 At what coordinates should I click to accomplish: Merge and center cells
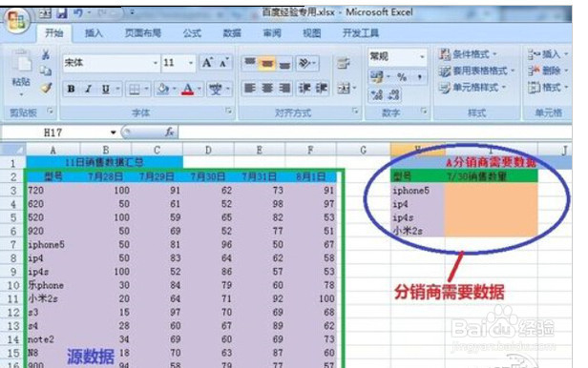(x=344, y=89)
